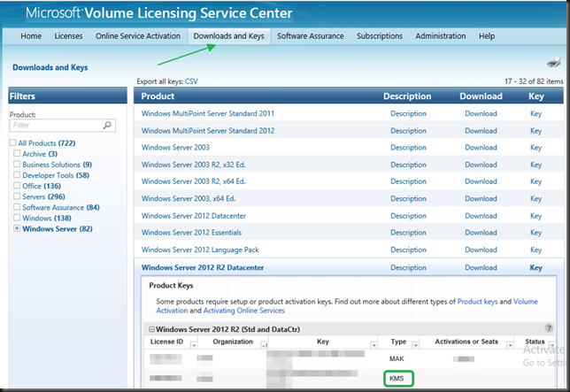Open Organization column filter dropdown

[265, 345]
